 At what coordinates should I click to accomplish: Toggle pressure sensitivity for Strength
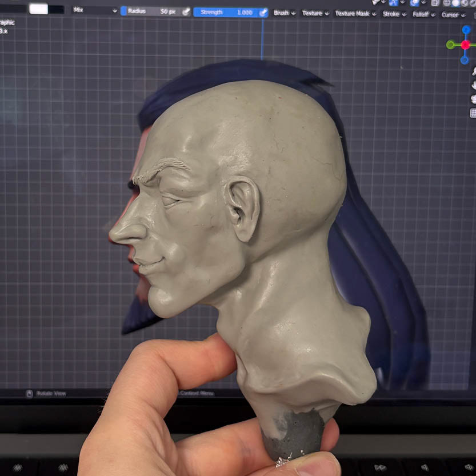tap(263, 13)
